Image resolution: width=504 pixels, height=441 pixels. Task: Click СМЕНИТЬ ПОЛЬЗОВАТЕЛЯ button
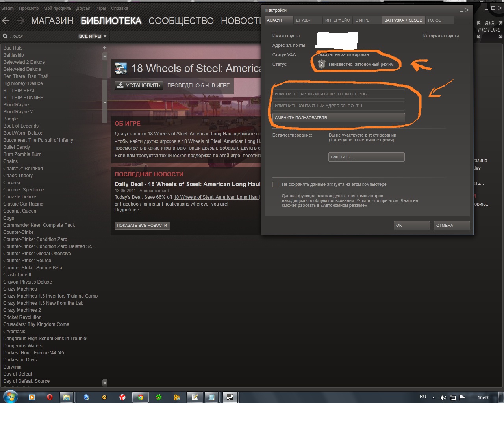pyautogui.click(x=339, y=118)
